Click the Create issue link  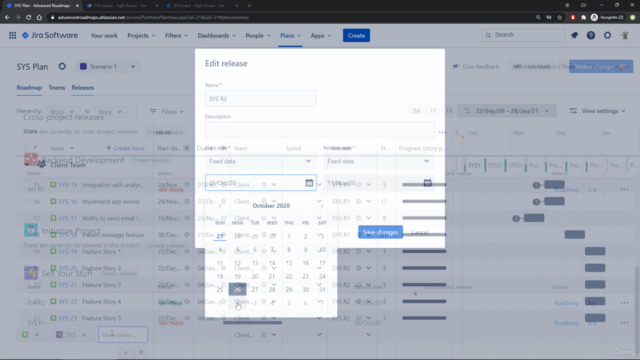[125, 148]
